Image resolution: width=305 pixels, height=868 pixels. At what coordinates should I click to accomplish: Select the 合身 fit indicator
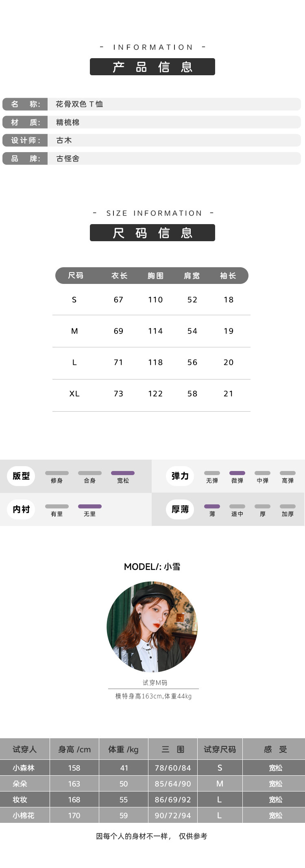tap(90, 477)
